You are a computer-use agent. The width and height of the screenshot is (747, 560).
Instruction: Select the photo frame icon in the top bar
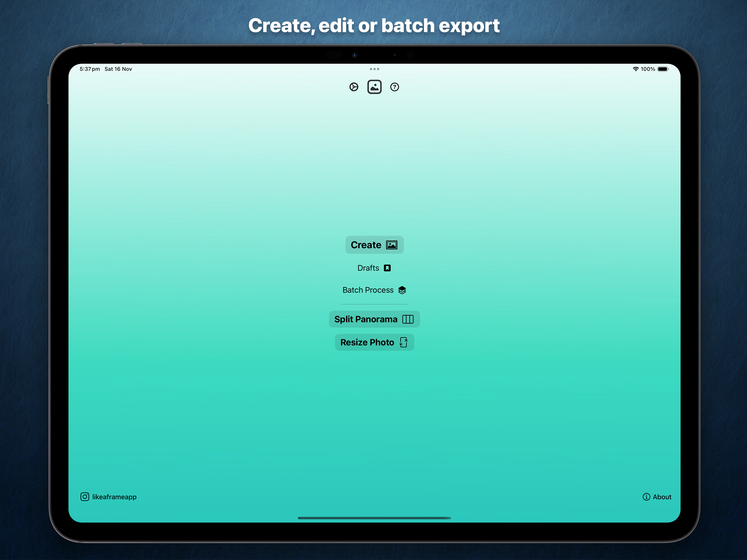pos(374,87)
